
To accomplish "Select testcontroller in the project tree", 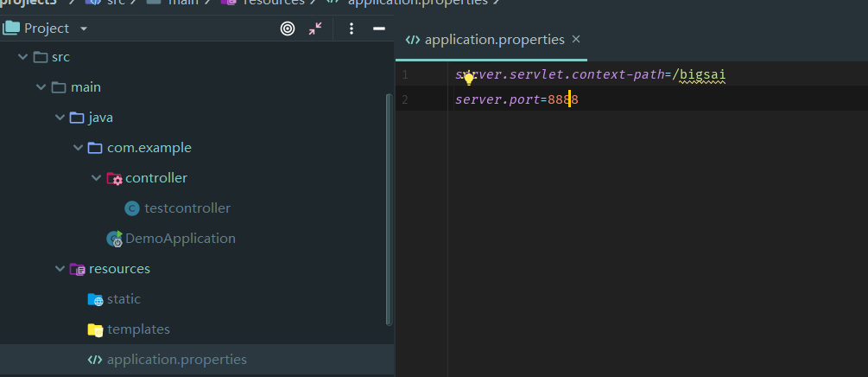I will tap(187, 208).
